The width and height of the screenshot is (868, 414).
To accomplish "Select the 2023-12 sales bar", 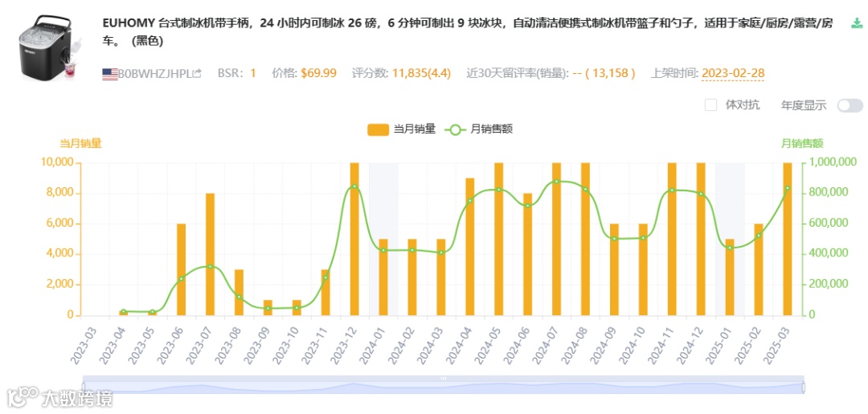I will 354,239.
